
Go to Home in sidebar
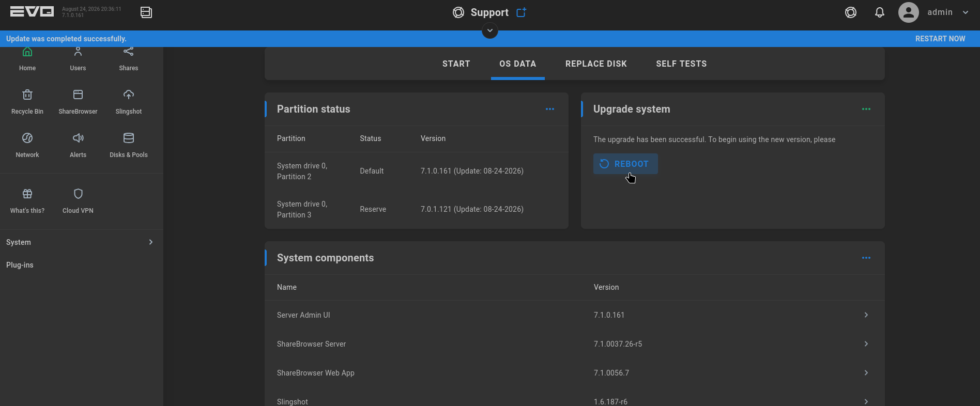pos(27,59)
